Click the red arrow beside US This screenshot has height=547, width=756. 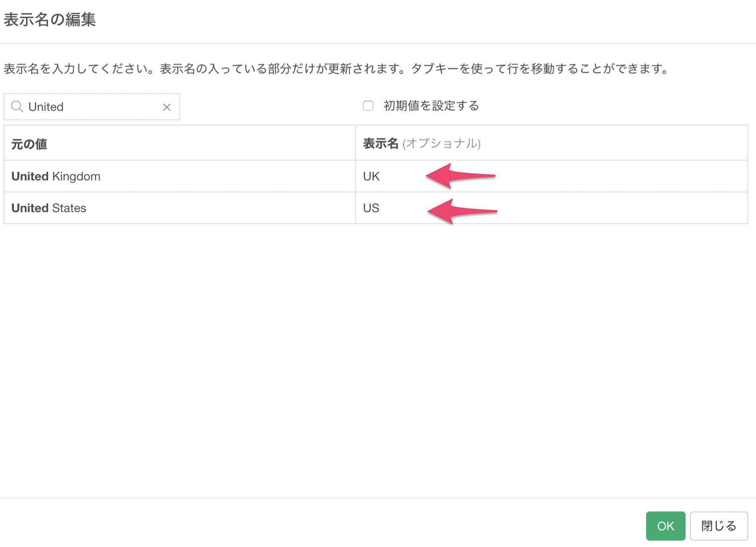[461, 211]
